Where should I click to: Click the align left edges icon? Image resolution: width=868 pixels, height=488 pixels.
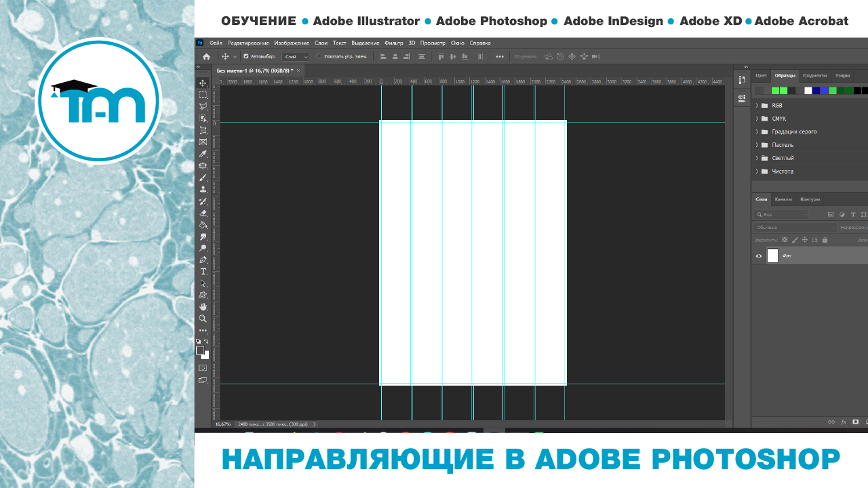(382, 57)
